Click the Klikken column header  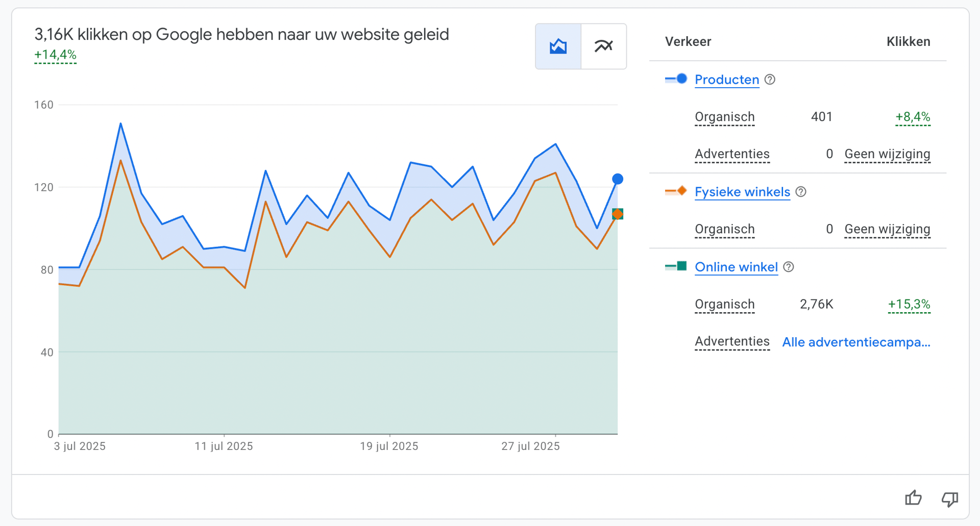tap(908, 42)
